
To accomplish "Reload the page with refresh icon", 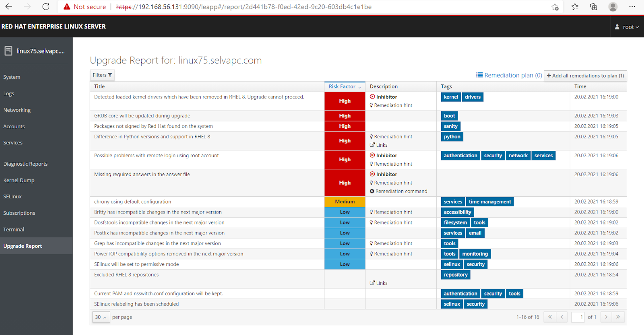I will pyautogui.click(x=46, y=7).
